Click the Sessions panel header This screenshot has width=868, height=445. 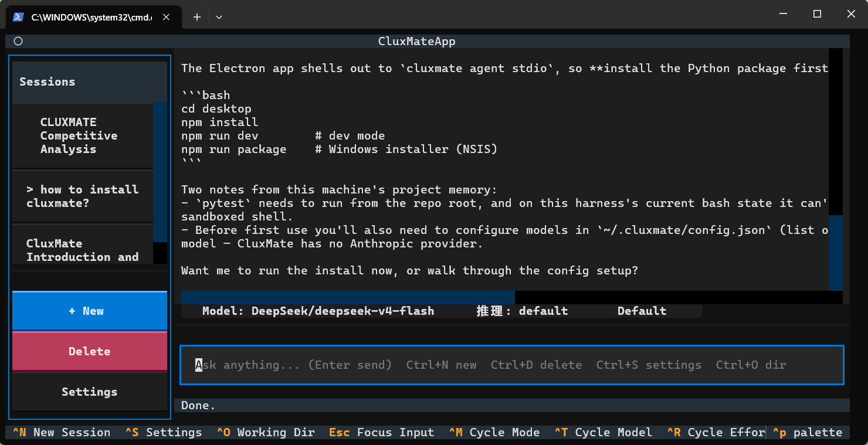click(90, 81)
